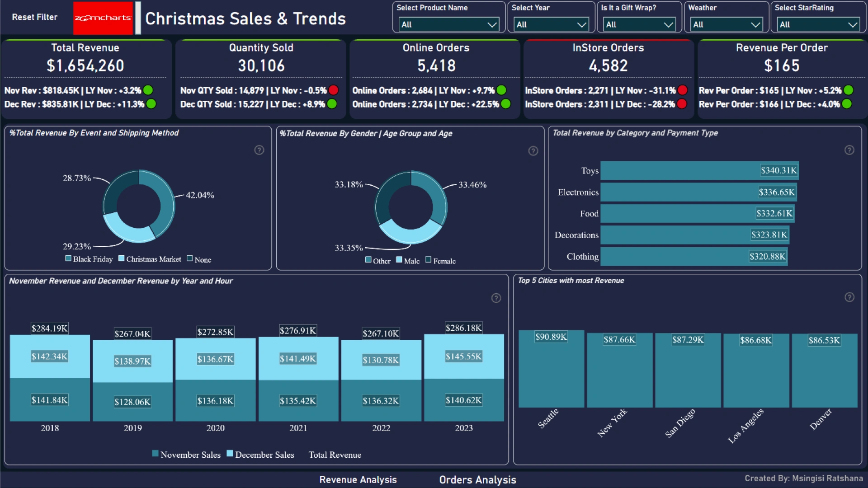Switch to Revenue Analysis page
868x488 pixels.
358,480
